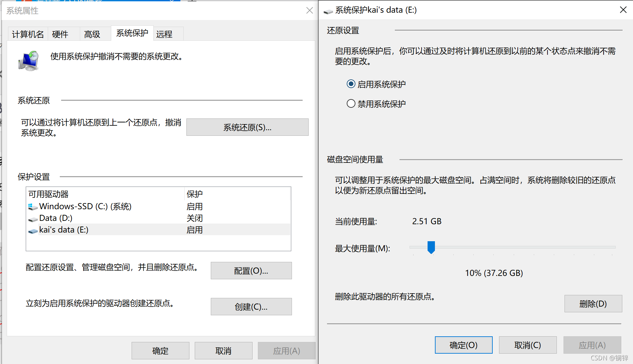This screenshot has height=364, width=633.
Task: Click 应用(A) in the 系统属性 window
Action: [287, 351]
